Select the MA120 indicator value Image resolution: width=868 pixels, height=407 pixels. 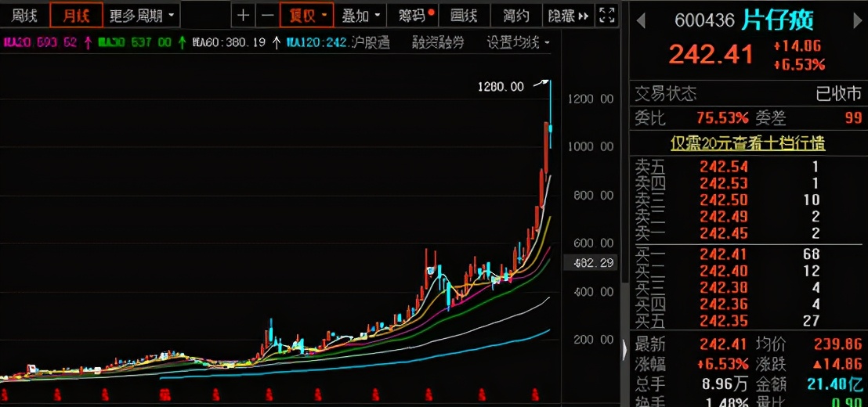[x=318, y=42]
